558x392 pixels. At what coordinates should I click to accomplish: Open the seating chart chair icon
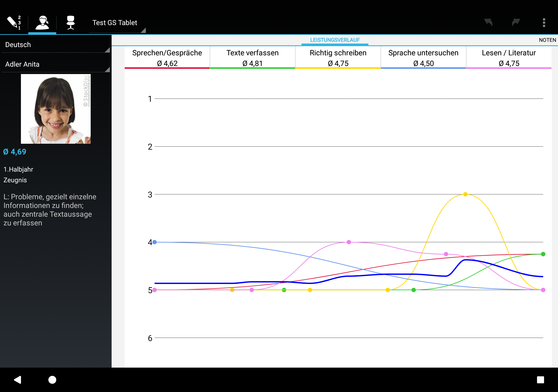(x=70, y=23)
